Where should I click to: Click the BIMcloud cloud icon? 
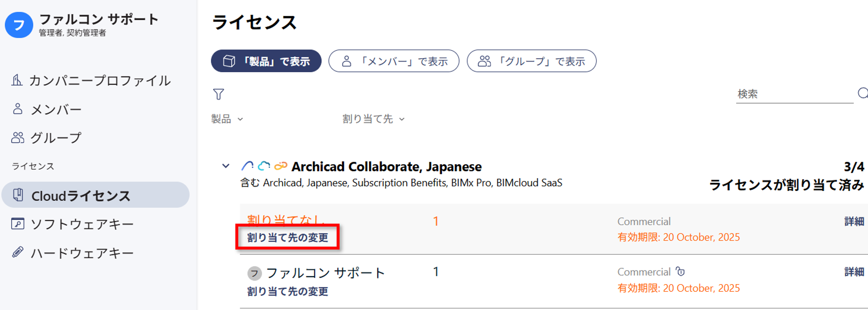pos(264,166)
